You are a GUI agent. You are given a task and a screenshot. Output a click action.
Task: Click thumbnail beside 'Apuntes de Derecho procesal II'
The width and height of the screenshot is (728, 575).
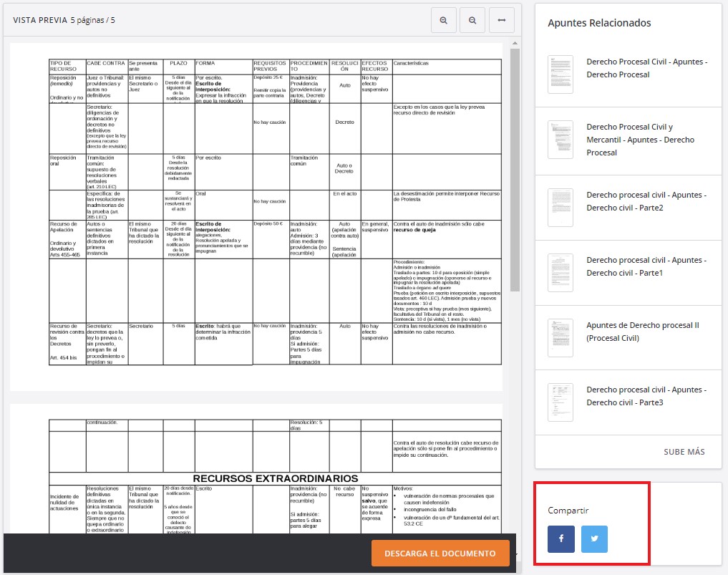tap(559, 337)
